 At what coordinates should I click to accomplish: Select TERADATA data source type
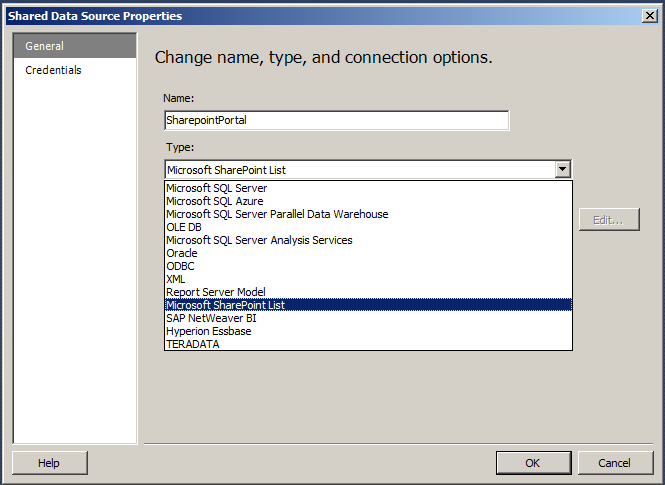pyautogui.click(x=368, y=344)
